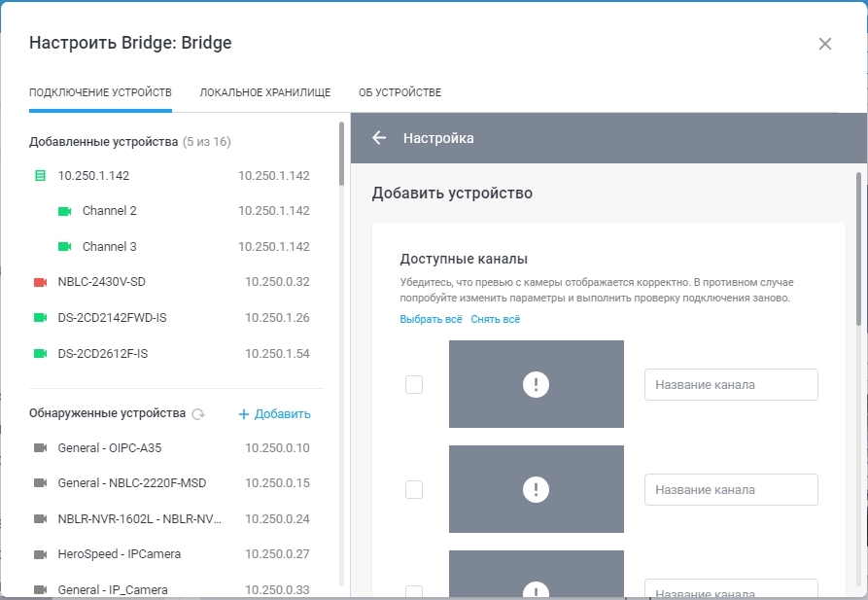Click the warning icon in the first channel preview
The height and width of the screenshot is (600, 868).
coord(536,384)
